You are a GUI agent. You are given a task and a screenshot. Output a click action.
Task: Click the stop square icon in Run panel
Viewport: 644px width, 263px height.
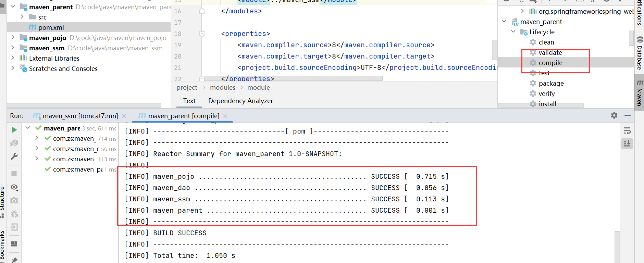(14, 174)
